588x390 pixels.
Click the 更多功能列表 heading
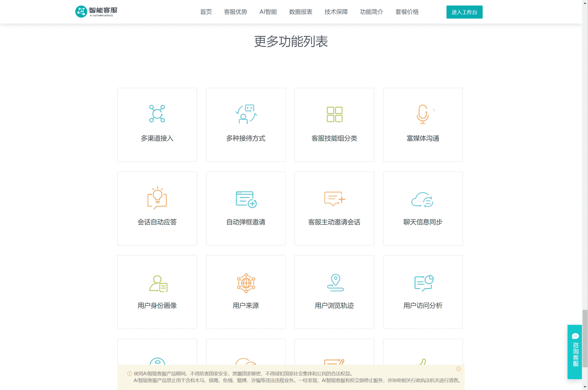291,42
